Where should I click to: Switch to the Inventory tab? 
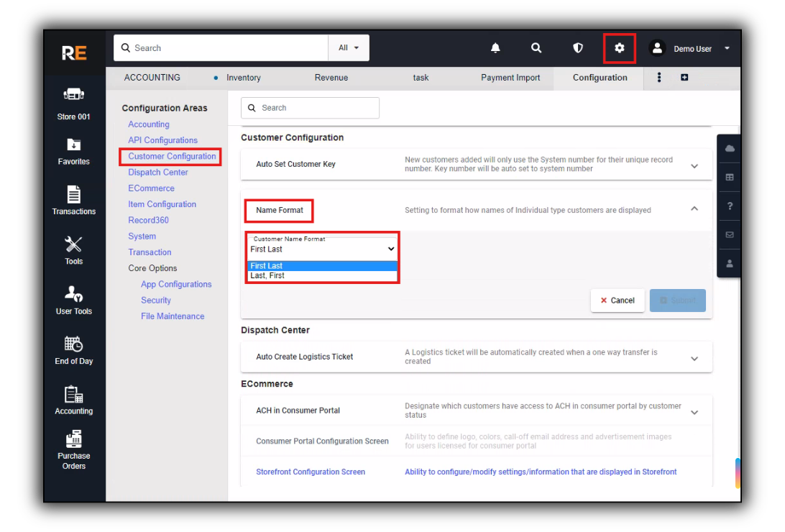243,78
